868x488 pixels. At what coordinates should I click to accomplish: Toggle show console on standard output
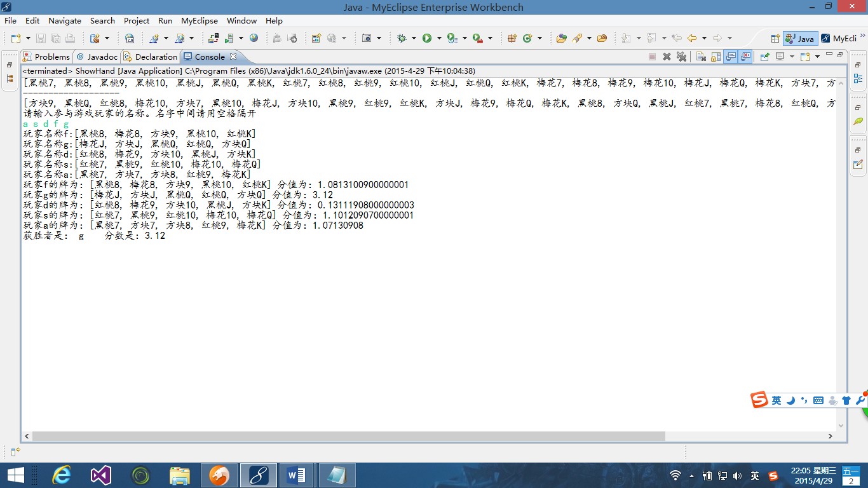click(x=731, y=57)
